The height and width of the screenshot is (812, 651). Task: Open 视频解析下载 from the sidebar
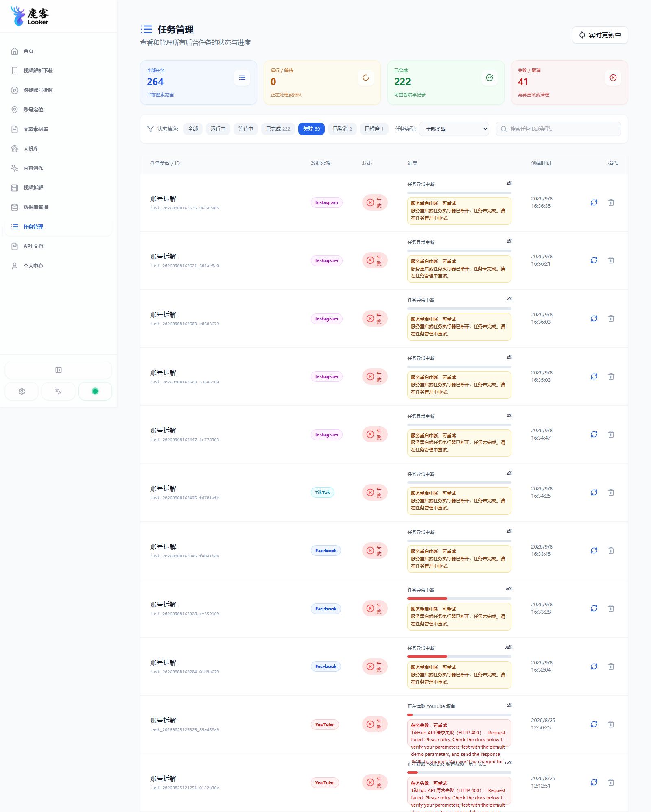click(59, 71)
